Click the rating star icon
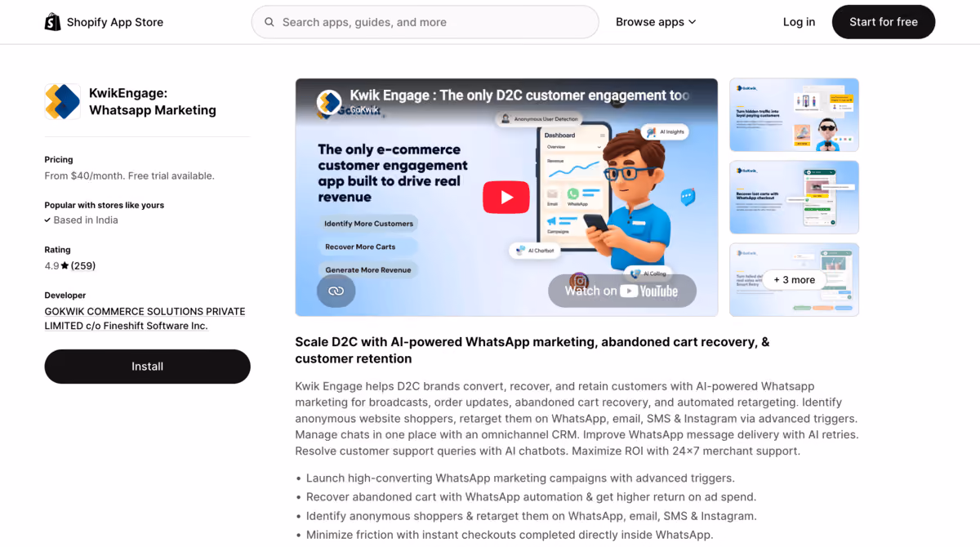Viewport: 980px width, 547px height. [x=65, y=266]
